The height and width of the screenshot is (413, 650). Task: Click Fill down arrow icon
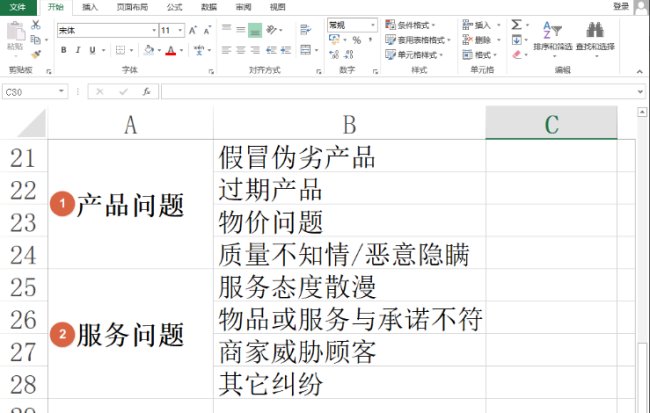tap(517, 40)
